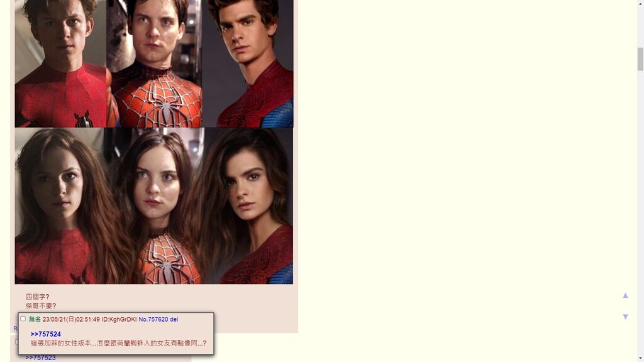Click the partially hidden blue R link
Viewport: 644px width, 362px height.
click(x=16, y=328)
